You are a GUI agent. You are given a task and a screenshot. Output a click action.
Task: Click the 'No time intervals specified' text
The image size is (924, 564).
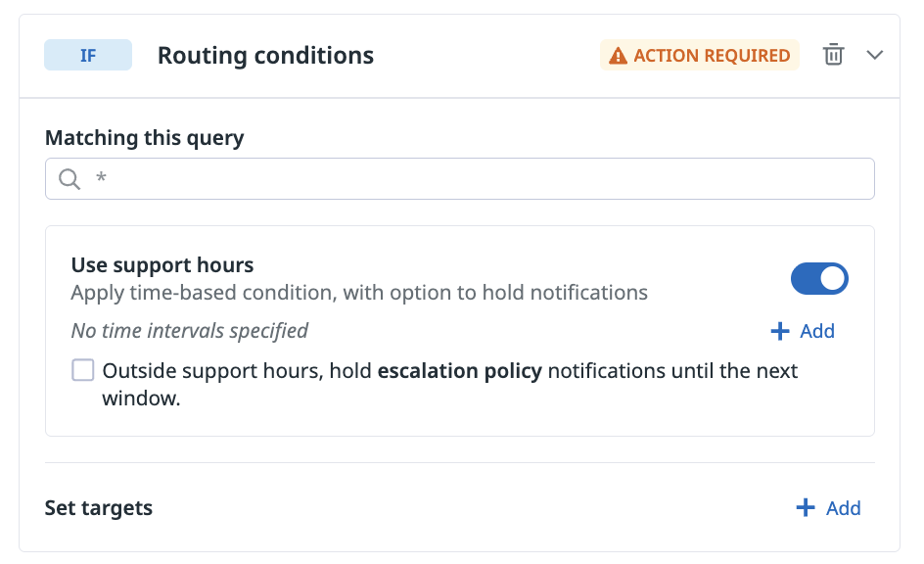(x=190, y=331)
